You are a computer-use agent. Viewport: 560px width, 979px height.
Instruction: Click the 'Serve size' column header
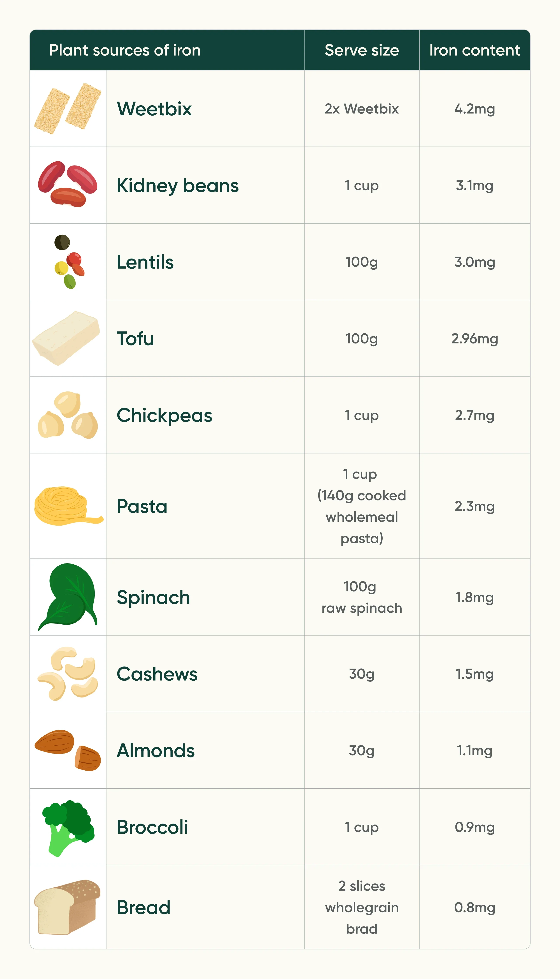(362, 50)
